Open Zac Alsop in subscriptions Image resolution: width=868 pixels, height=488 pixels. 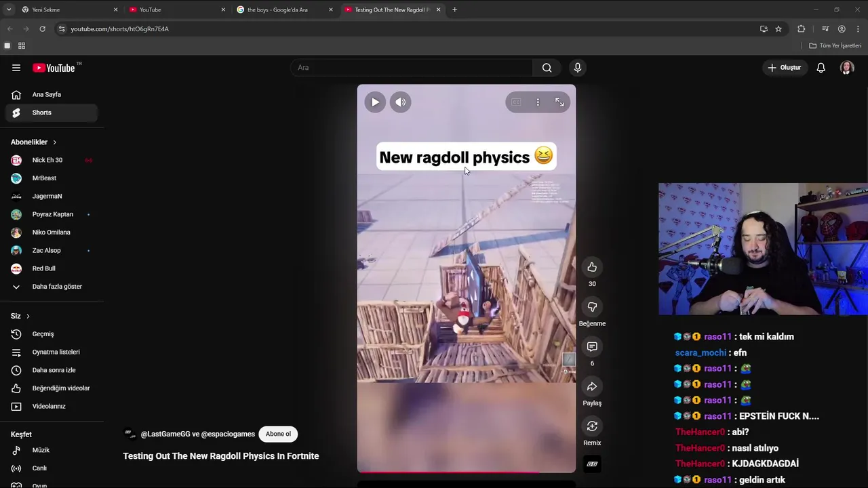[x=52, y=251]
